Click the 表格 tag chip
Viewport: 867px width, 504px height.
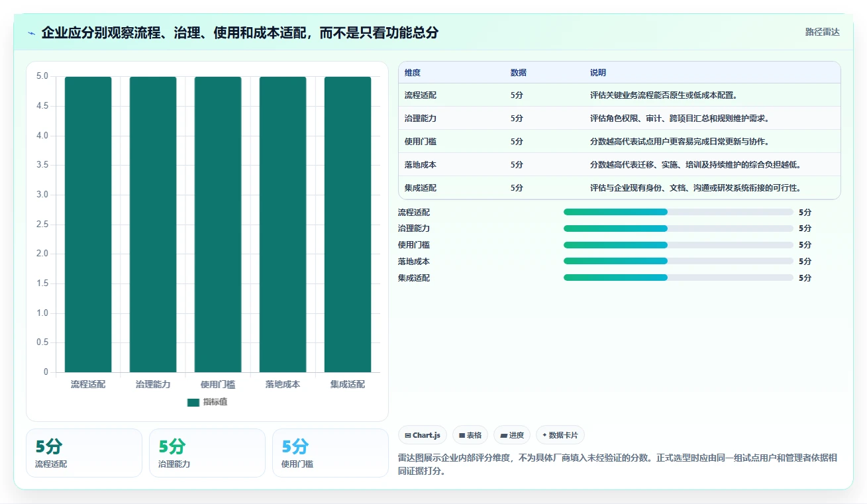(x=470, y=435)
